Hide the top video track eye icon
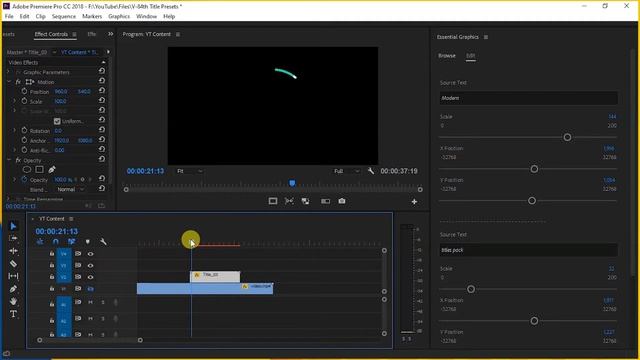 point(91,254)
